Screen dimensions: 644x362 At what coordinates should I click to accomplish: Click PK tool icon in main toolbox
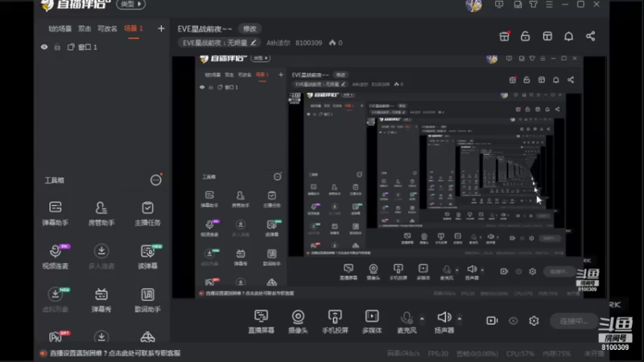57,336
